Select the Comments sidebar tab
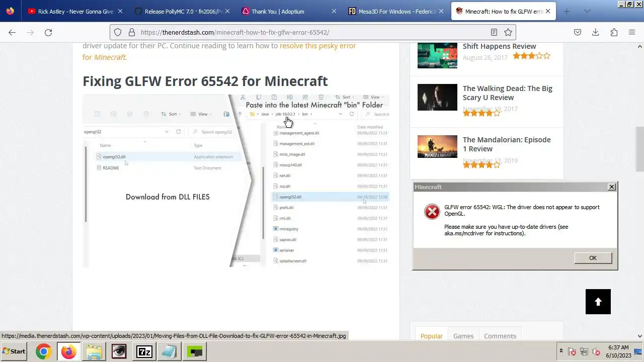Image resolution: width=644 pixels, height=362 pixels. 500,336
